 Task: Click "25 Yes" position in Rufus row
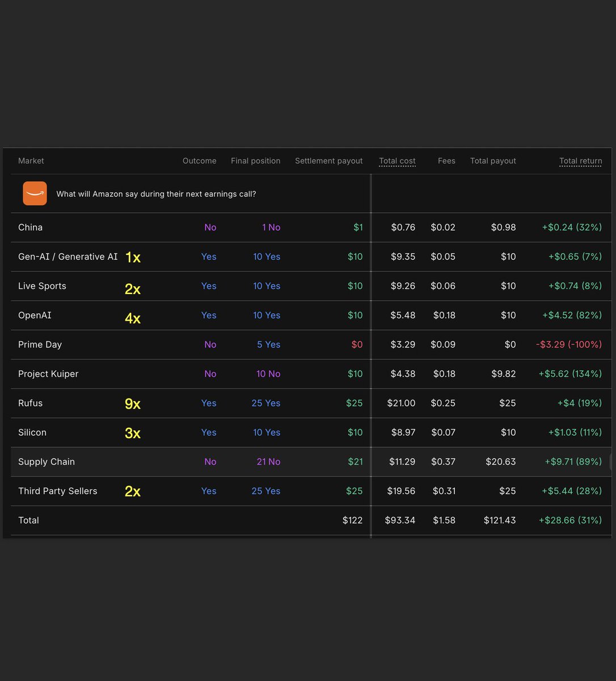point(266,403)
